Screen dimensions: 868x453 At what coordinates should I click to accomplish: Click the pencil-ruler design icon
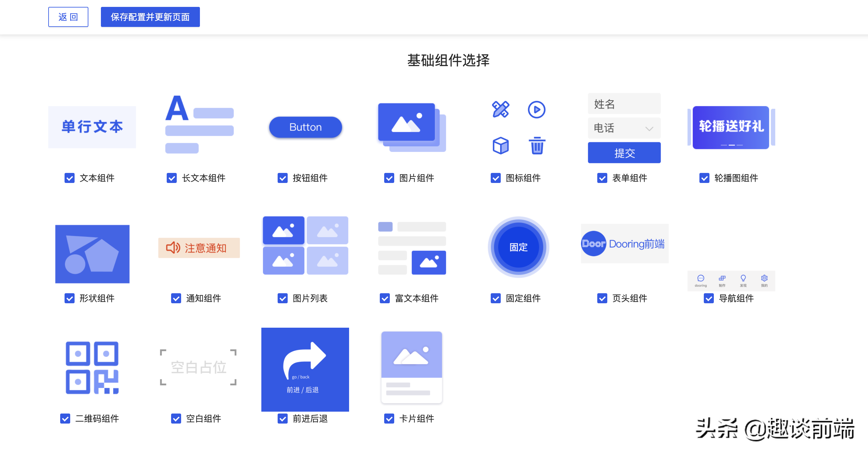pyautogui.click(x=500, y=109)
